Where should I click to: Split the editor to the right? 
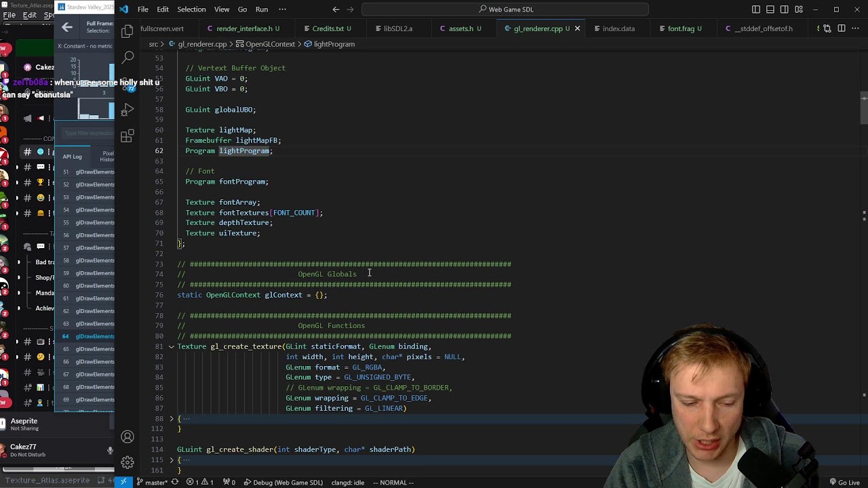(842, 28)
